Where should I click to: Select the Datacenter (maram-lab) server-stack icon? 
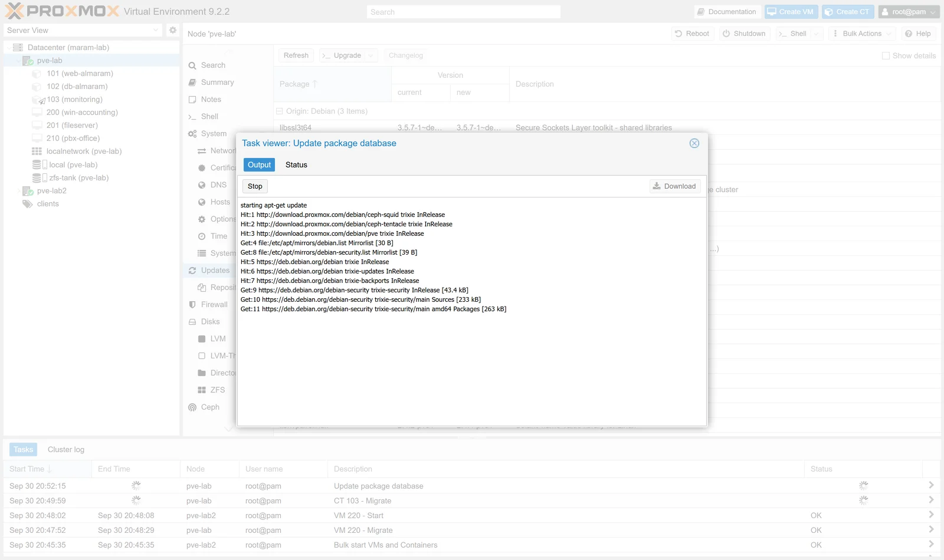[x=18, y=48]
